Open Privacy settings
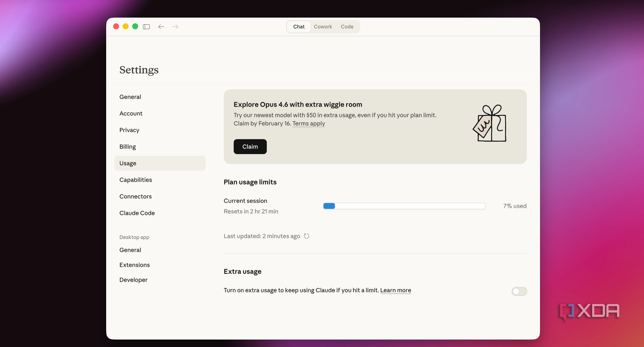Screen dimensions: 644x347 pos(160,130)
